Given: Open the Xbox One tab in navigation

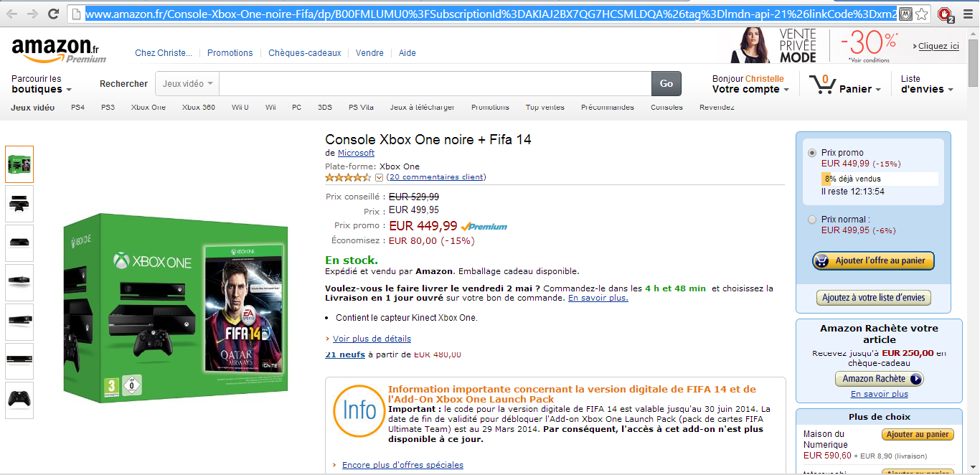Looking at the screenshot, I should tap(148, 108).
